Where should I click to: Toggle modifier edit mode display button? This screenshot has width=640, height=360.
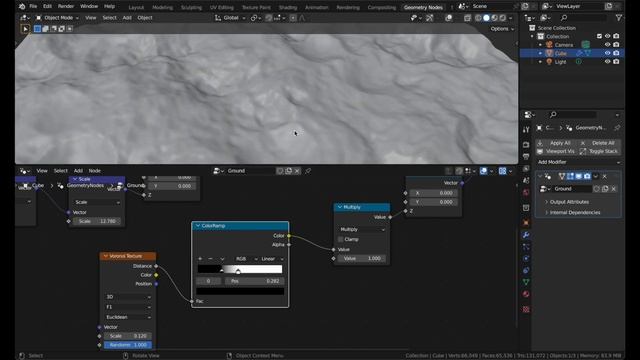tap(570, 176)
